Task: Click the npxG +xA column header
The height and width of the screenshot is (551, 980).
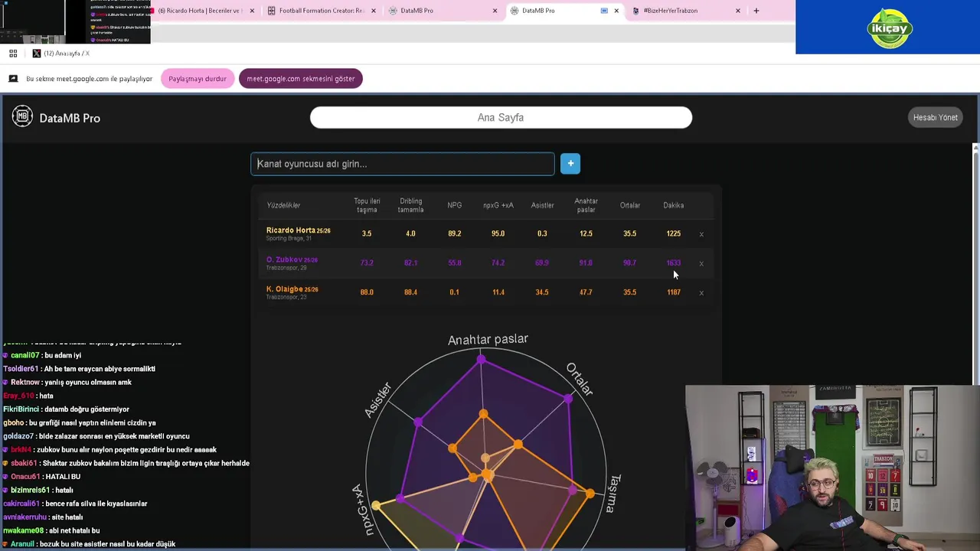Action: pyautogui.click(x=498, y=205)
